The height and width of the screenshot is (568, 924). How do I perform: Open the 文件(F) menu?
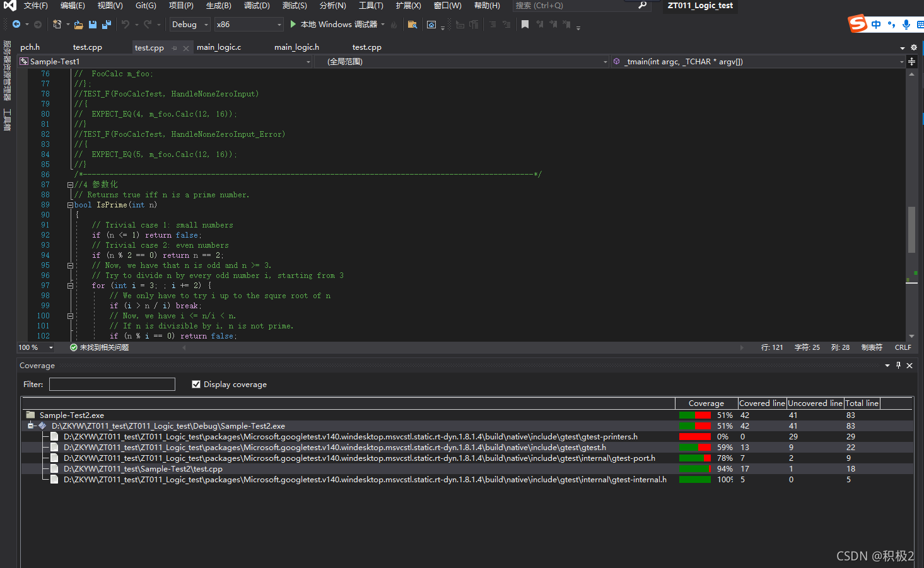coord(36,5)
